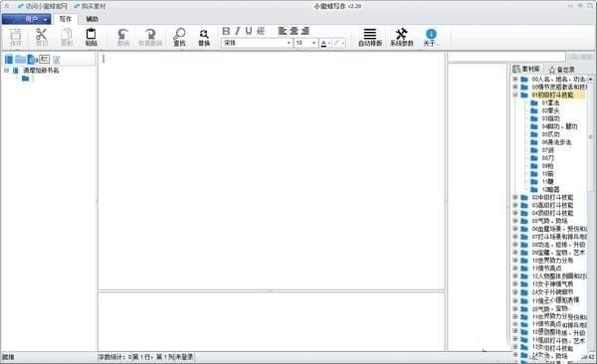Viewport: 597px width, 364px height.
Task: Switch to the 辅助 ribbon tab
Action: pyautogui.click(x=93, y=19)
